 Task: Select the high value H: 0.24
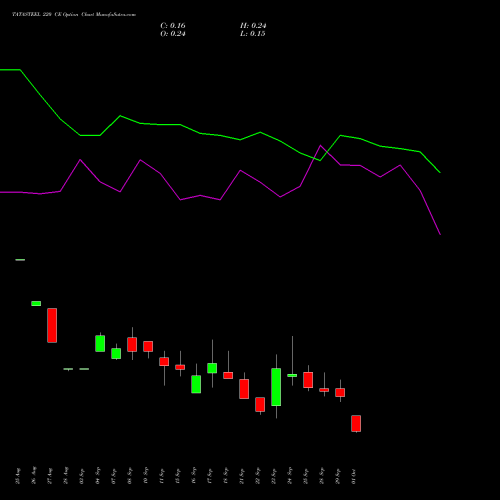[253, 26]
